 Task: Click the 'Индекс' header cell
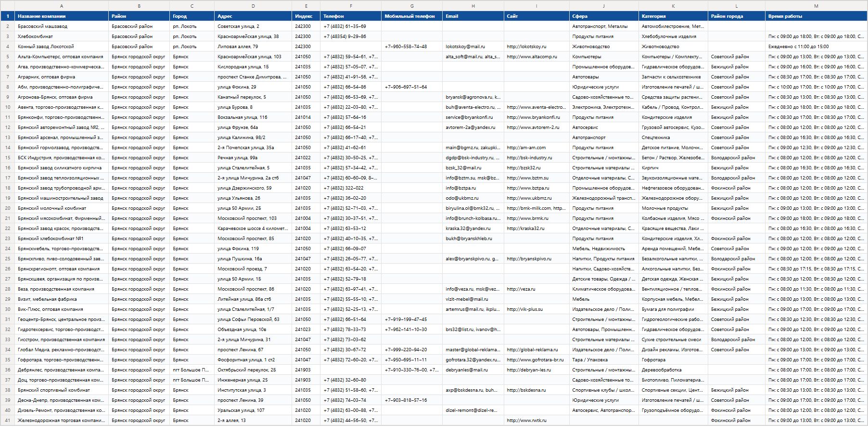(x=306, y=16)
